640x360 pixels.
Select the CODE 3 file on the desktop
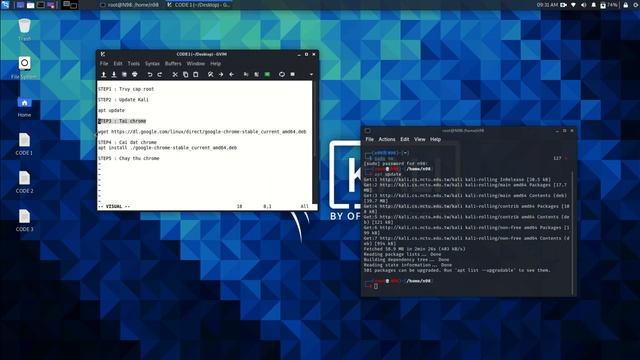[x=24, y=220]
